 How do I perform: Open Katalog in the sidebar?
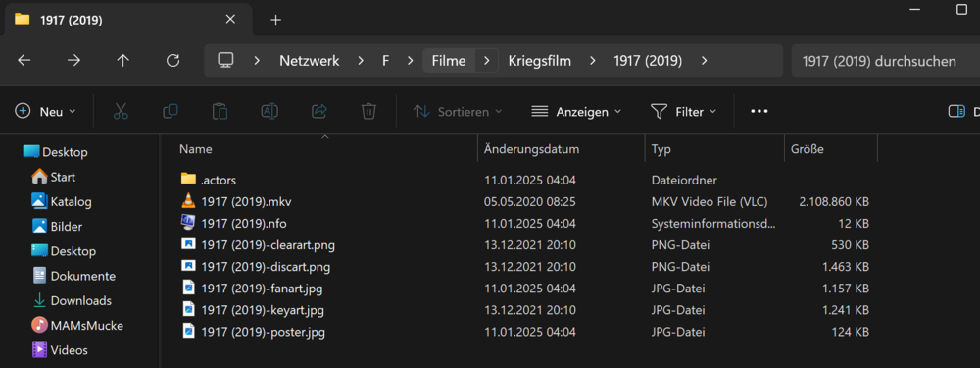click(61, 202)
